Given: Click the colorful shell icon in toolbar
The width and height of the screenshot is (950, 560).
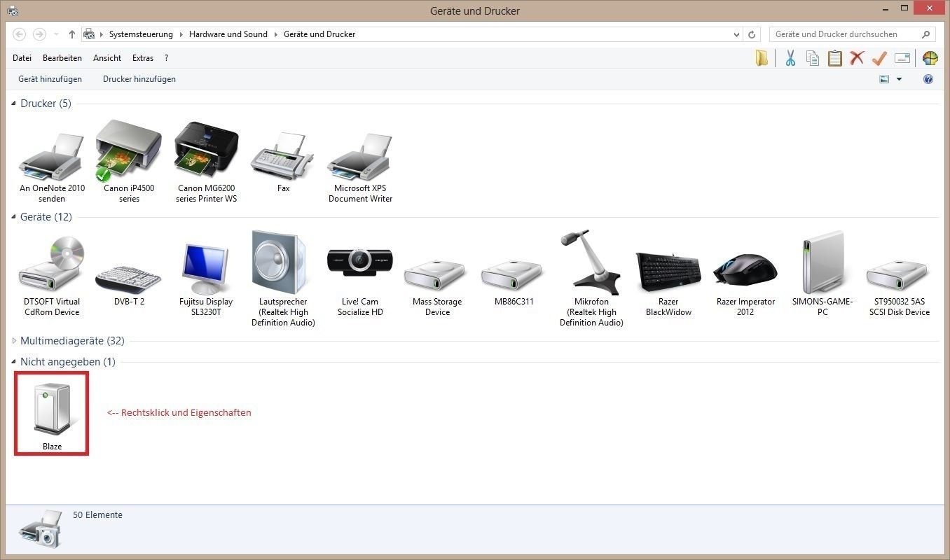Looking at the screenshot, I should coord(930,58).
